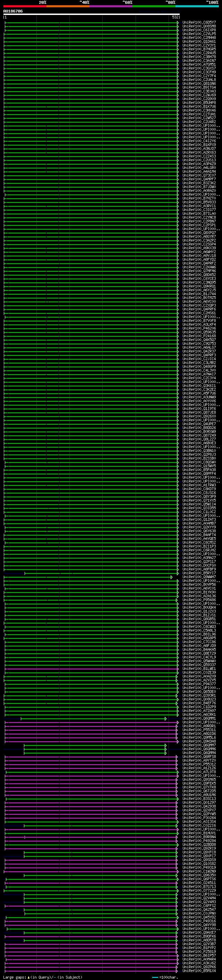Select the UniRef100_B0UQK4 label
222x980 pixels.
click(199, 608)
